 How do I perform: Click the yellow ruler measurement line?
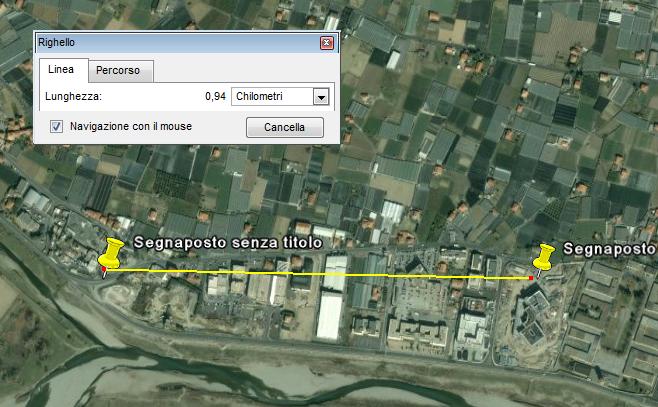320,272
